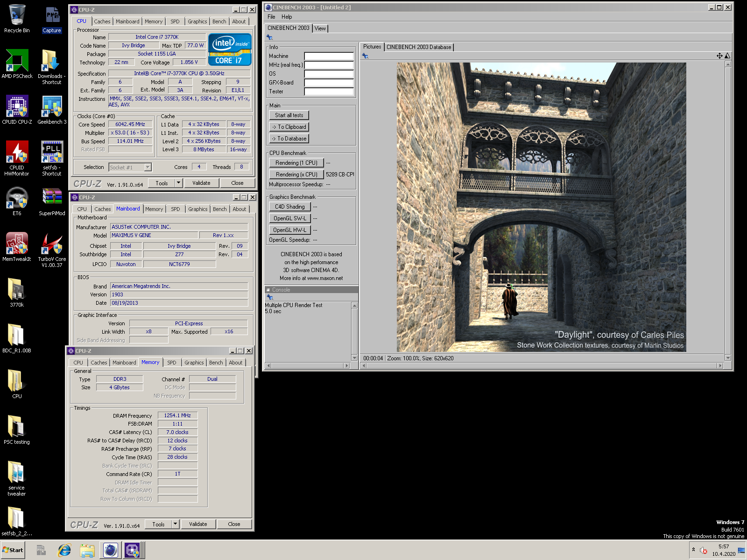Open Internet Explorer from taskbar

[64, 550]
